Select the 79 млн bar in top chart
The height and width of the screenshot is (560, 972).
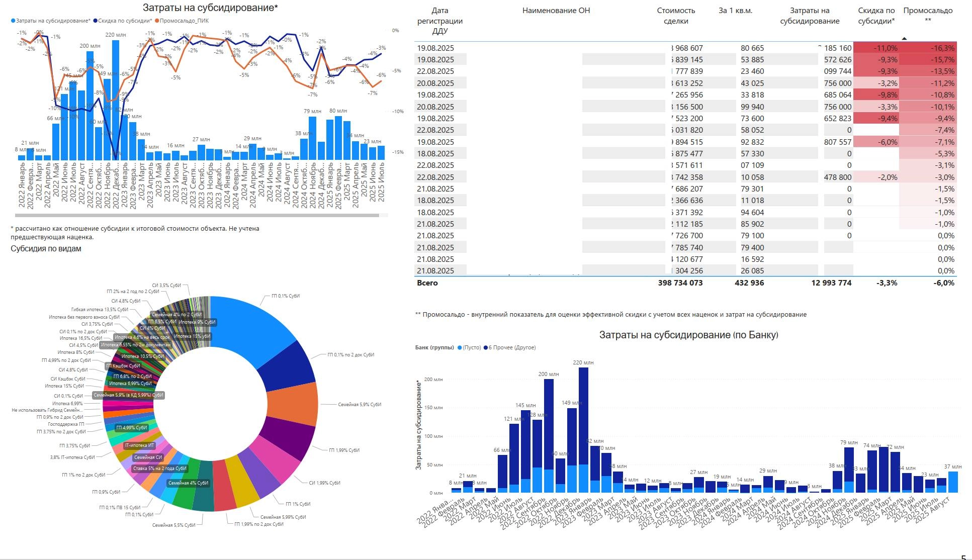[312, 138]
